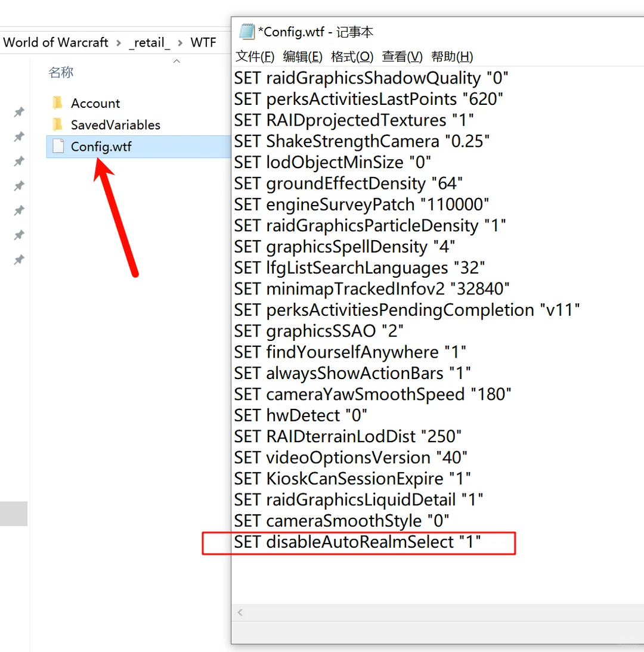Click the line SET RAIDprojectedTextures "1"
This screenshot has width=644, height=652.
[354, 120]
